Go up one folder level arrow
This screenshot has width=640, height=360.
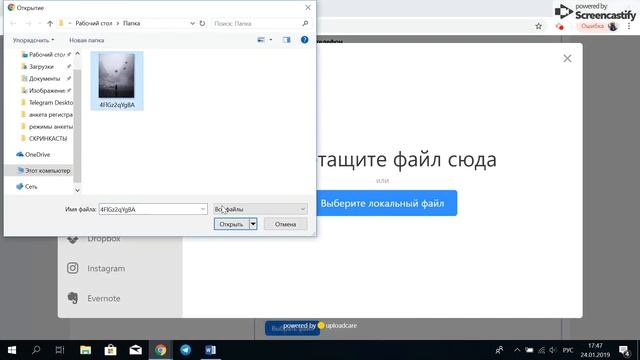tap(50, 24)
